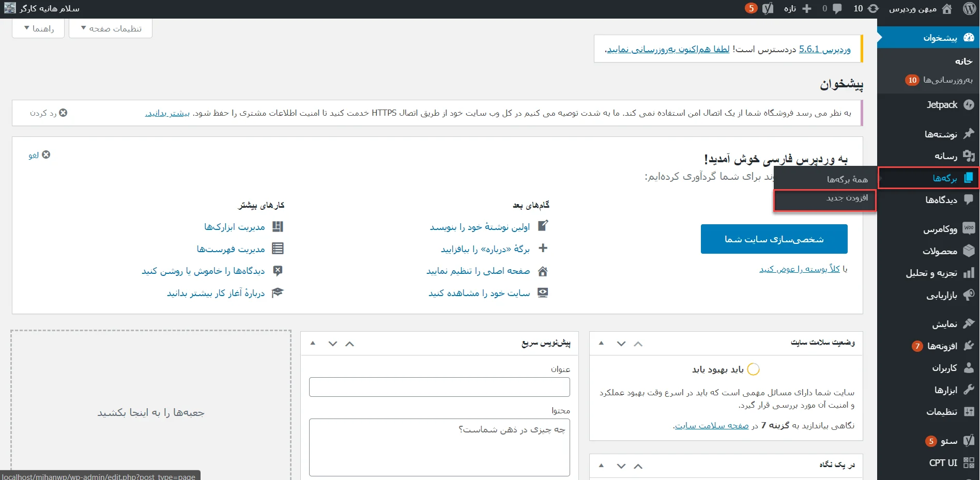This screenshot has width=980, height=480.
Task: Click the home icon next to میهن وردپرس
Action: click(x=947, y=9)
